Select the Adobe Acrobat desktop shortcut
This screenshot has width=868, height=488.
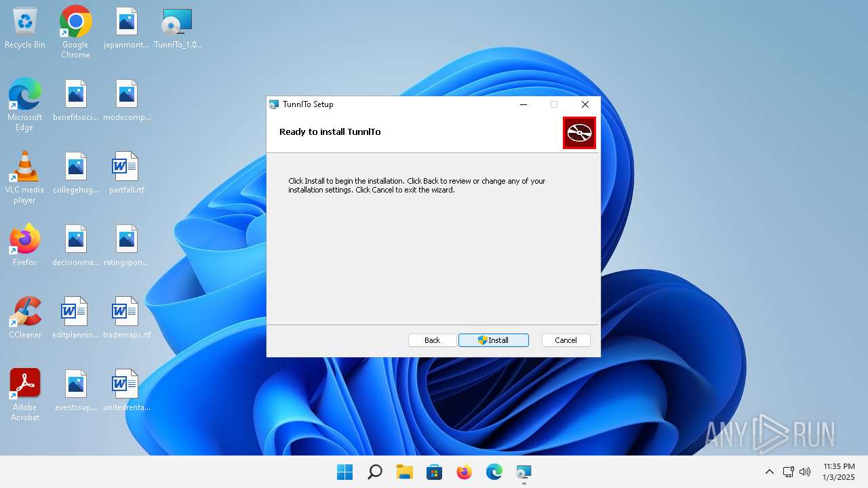[25, 395]
